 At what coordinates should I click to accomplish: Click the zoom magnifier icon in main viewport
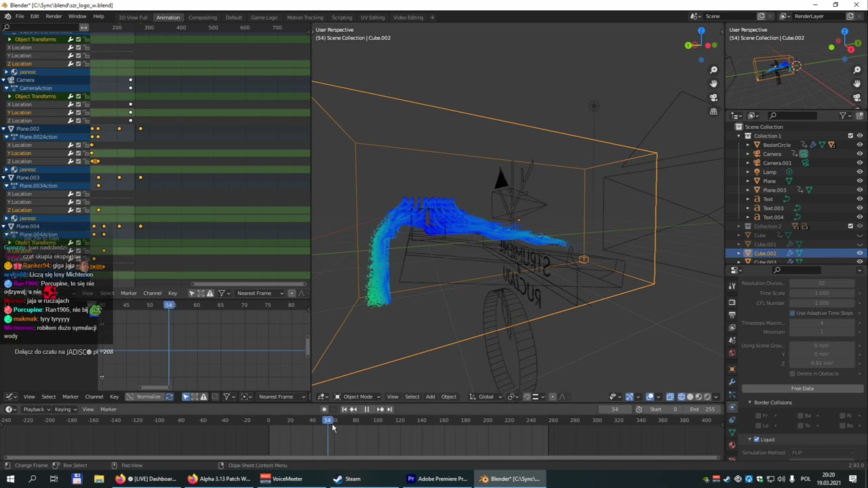click(713, 70)
